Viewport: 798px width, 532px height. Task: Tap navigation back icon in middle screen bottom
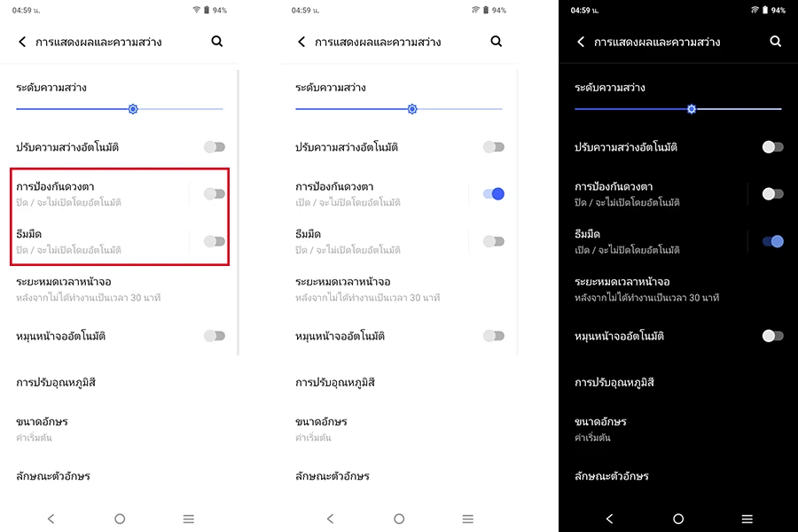tap(331, 519)
